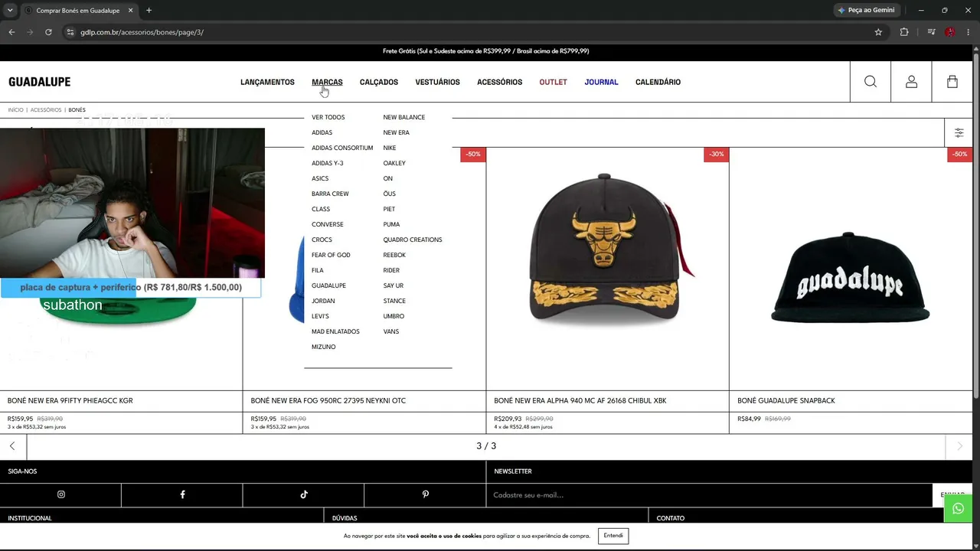Accept cookies with the Entendi button
980x551 pixels.
[x=613, y=536]
